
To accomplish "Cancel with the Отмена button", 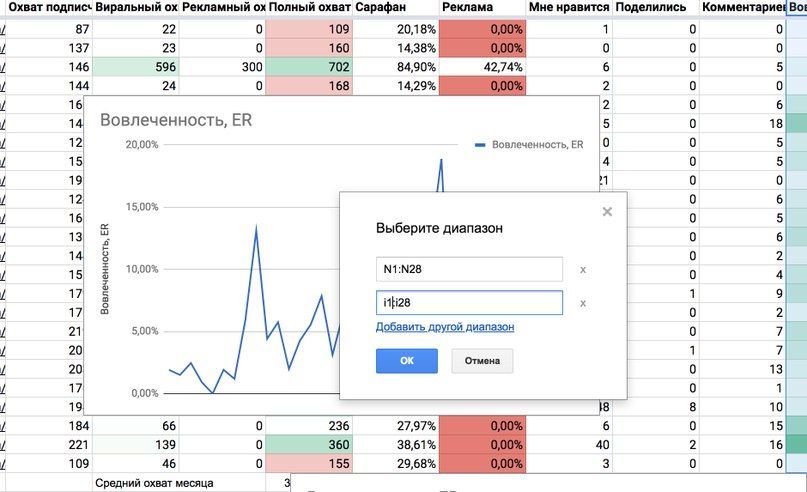I will [482, 361].
